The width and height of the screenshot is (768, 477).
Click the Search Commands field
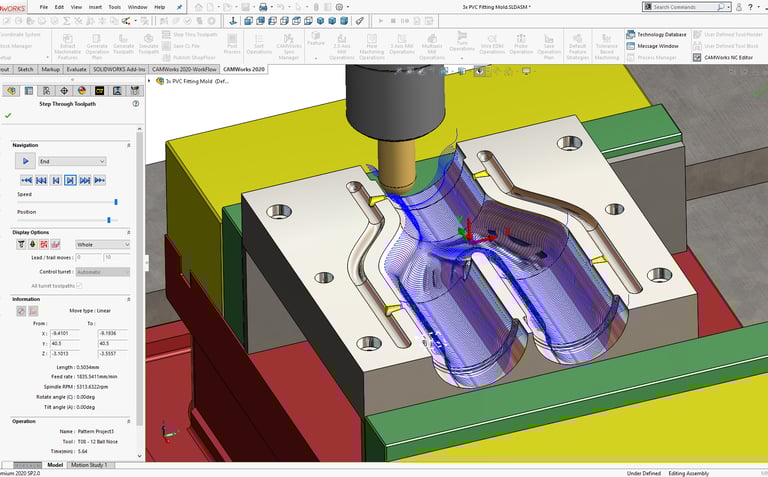685,7
